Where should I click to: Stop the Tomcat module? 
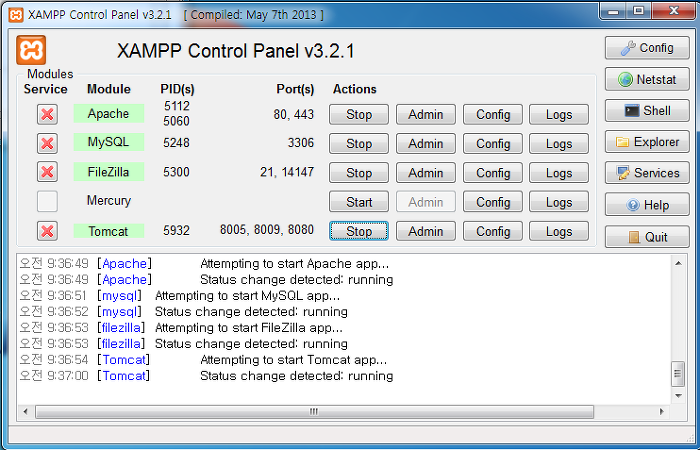coord(359,231)
